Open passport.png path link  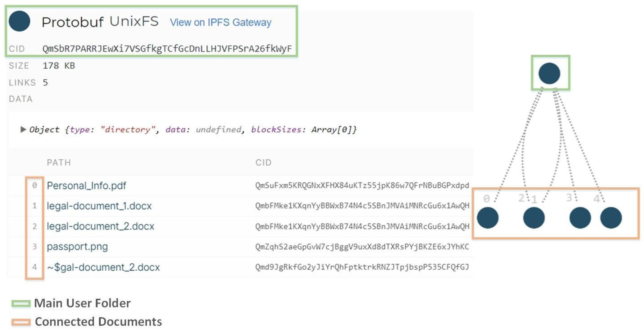(x=77, y=247)
